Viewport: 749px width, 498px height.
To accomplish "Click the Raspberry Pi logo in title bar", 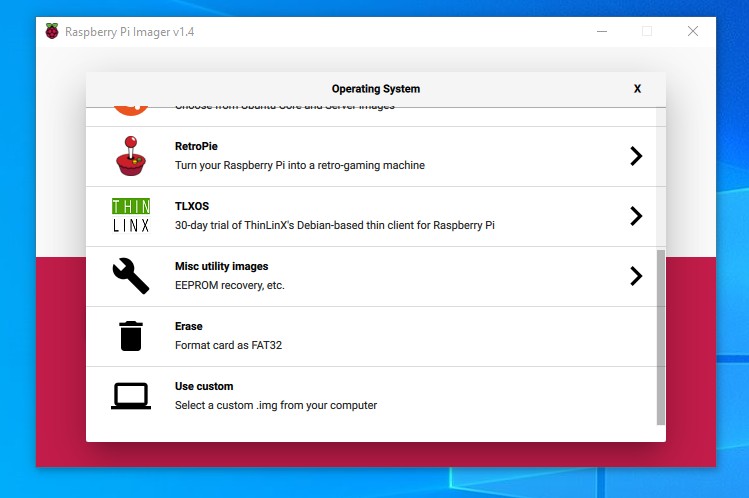I will click(52, 31).
